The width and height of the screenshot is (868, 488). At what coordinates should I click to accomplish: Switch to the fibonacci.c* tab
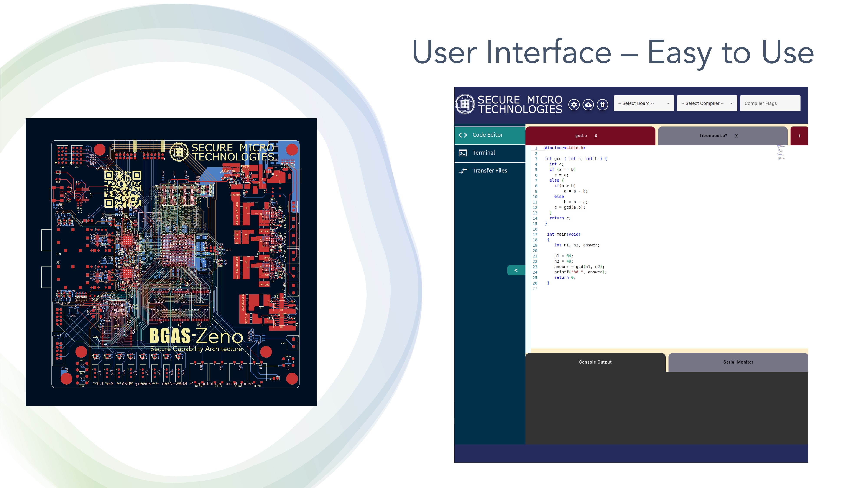pyautogui.click(x=722, y=136)
